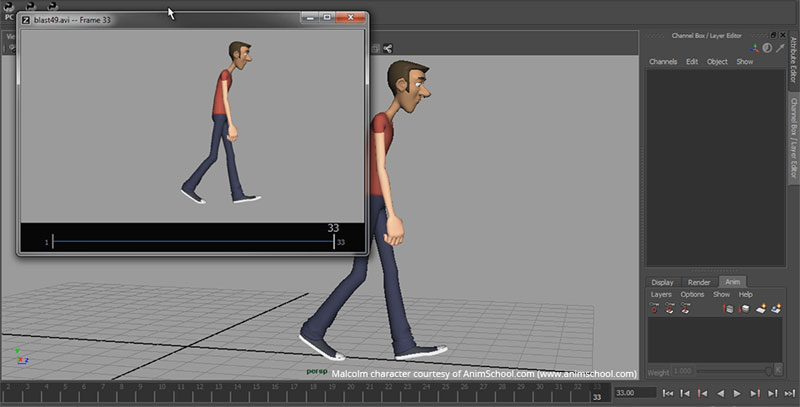This screenshot has width=800, height=407.
Task: Go to start of playback range
Action: click(667, 393)
